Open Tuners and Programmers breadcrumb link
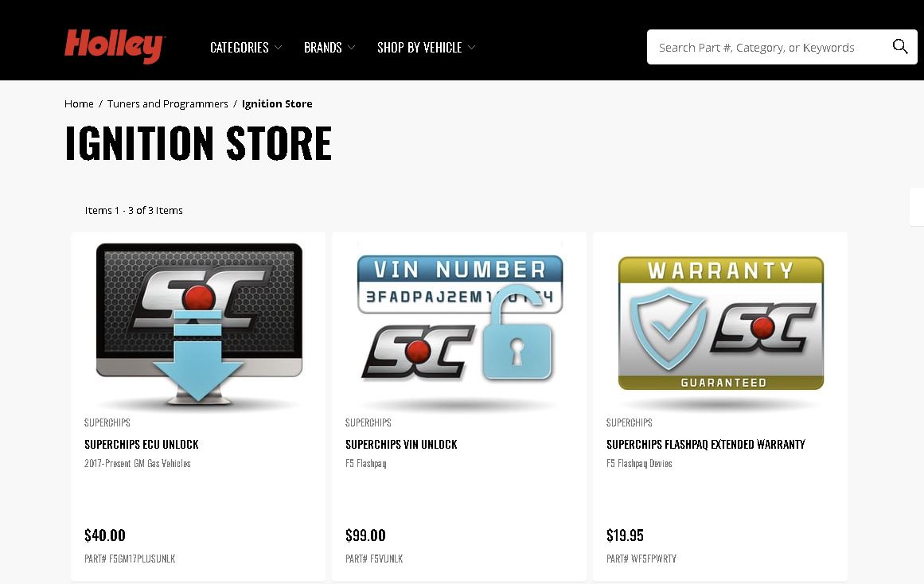 (167, 103)
